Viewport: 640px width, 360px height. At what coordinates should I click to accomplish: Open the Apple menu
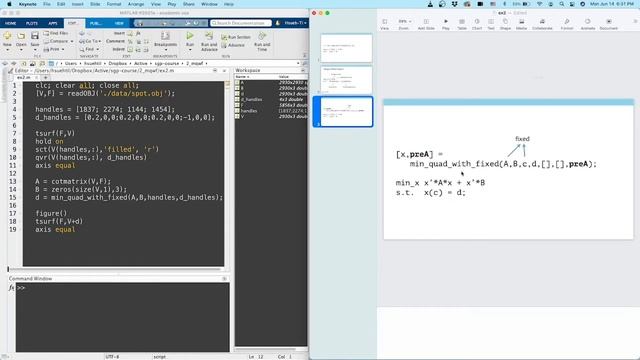point(9,4)
